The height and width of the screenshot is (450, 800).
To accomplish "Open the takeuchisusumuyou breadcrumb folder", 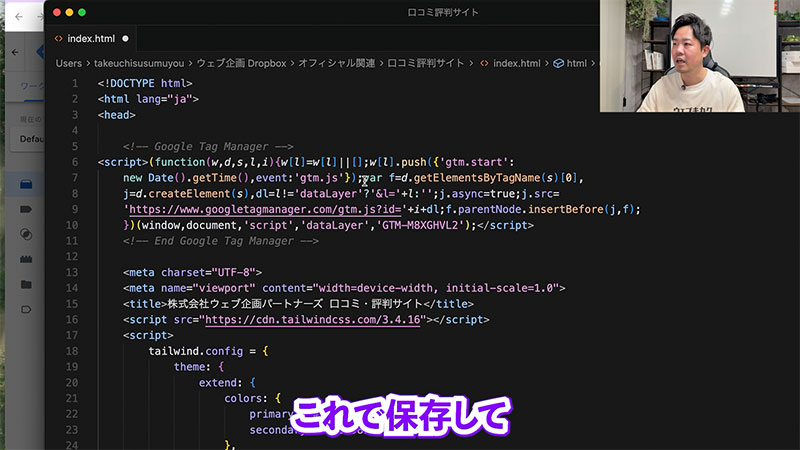I will click(139, 63).
